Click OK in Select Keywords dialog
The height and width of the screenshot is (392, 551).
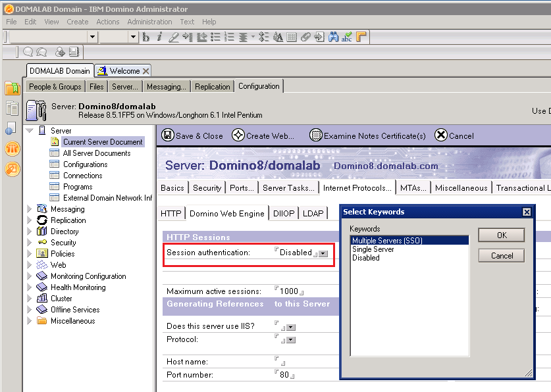click(502, 235)
